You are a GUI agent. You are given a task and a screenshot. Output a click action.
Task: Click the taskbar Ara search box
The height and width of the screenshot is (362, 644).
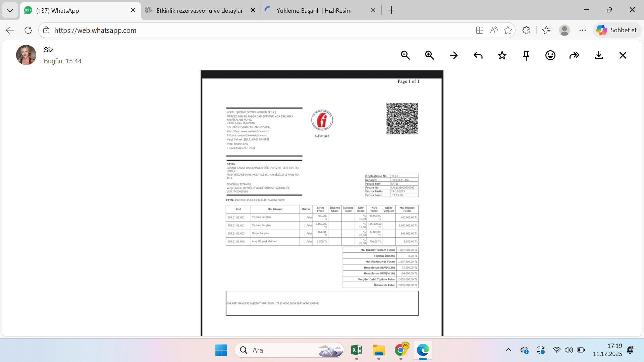click(289, 350)
